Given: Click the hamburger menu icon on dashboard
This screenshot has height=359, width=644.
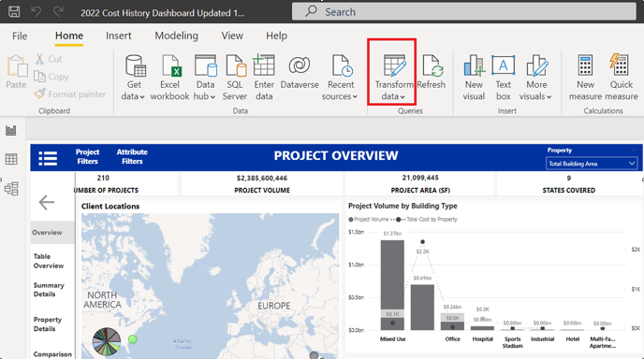Looking at the screenshot, I should (48, 158).
